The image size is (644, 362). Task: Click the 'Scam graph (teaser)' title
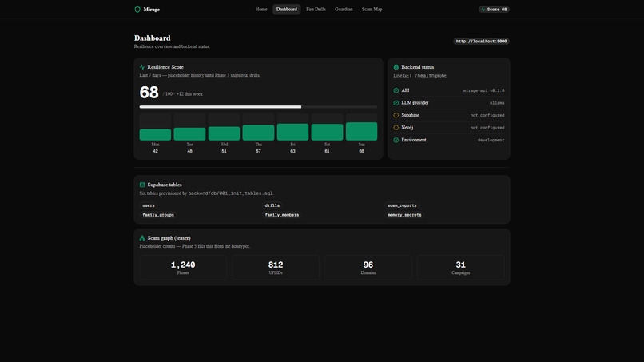169,238
